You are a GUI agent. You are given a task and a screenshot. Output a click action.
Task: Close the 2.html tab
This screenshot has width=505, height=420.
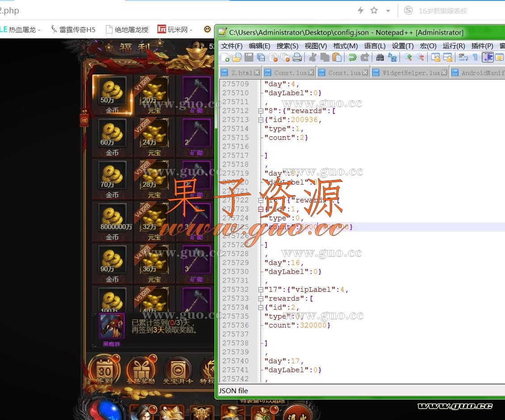[x=257, y=72]
